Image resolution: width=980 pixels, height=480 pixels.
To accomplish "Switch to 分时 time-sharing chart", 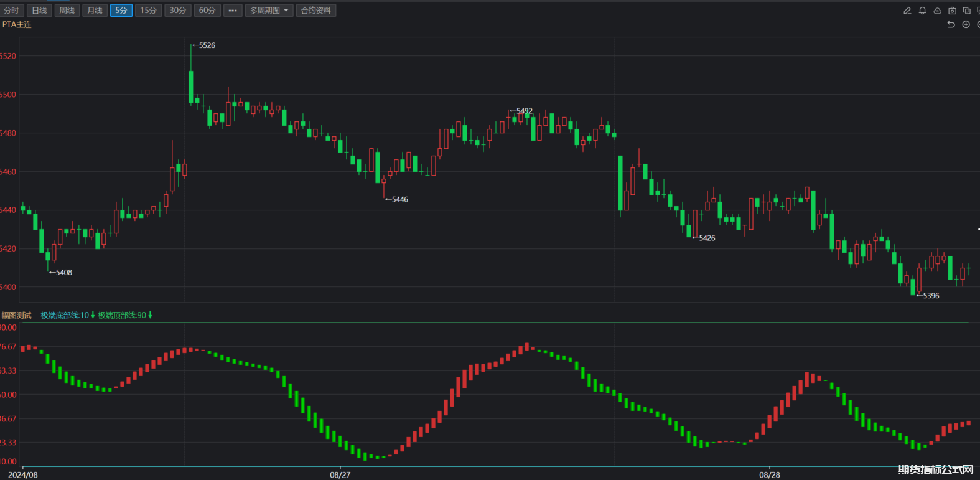I will pyautogui.click(x=12, y=11).
